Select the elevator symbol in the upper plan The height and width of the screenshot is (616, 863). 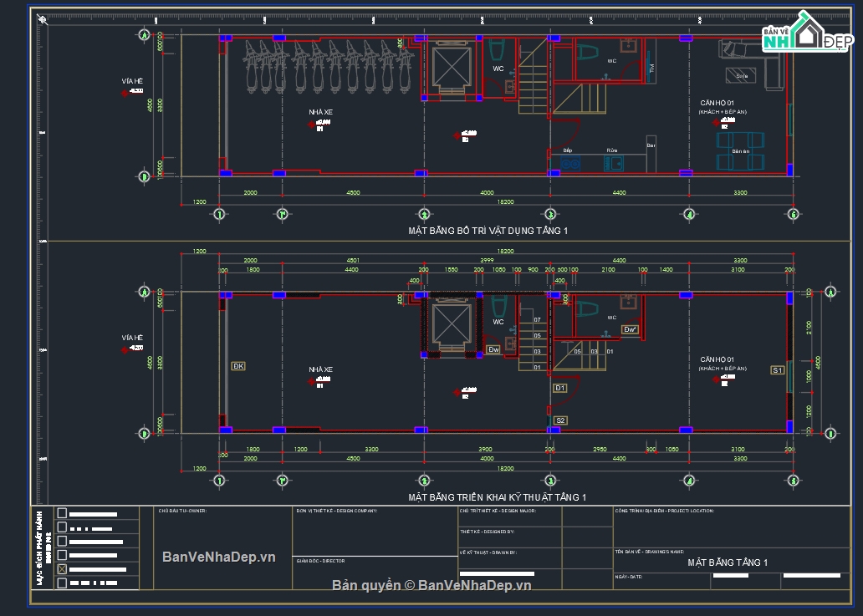[452, 67]
